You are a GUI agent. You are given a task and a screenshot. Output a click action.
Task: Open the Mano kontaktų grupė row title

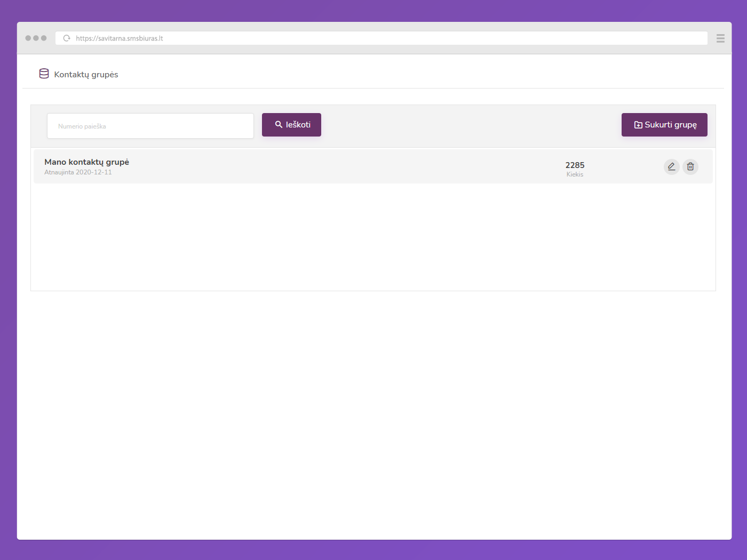point(86,162)
